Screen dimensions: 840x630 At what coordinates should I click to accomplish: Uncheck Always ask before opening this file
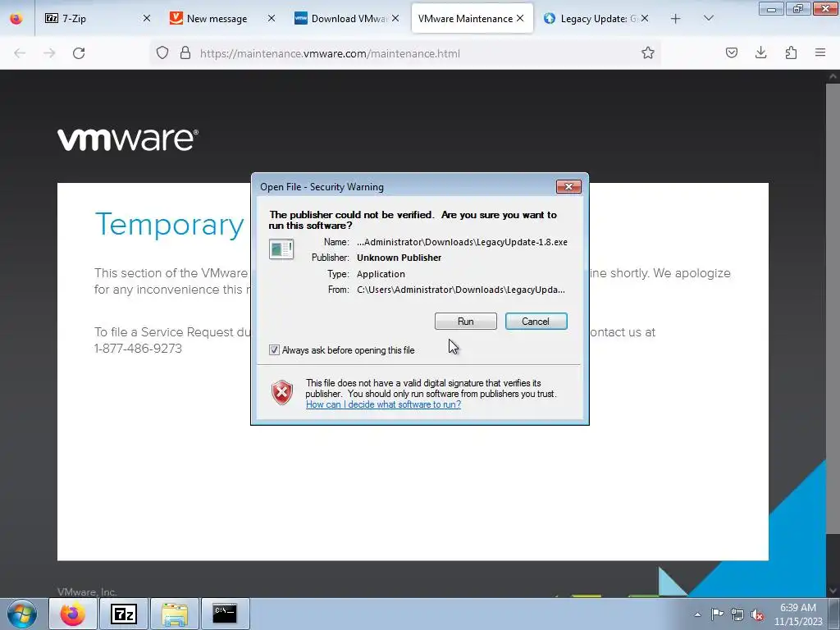click(274, 349)
